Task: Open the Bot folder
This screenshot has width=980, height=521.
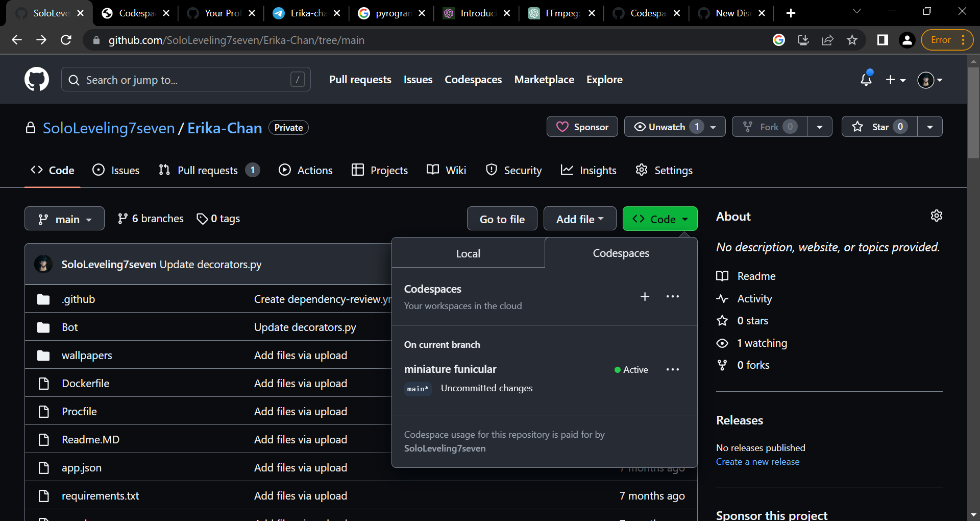Action: pos(70,327)
